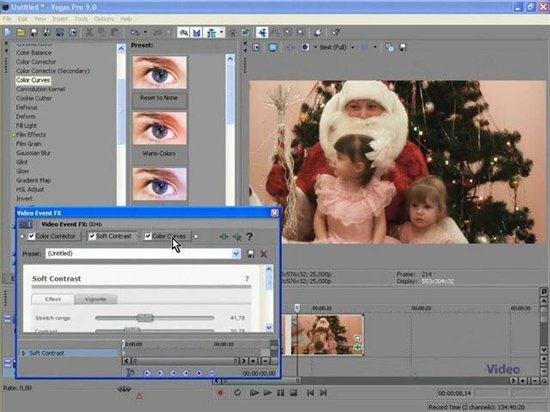
Task: Click the Sync Cursor icon in keyframe bar
Action: [131, 373]
